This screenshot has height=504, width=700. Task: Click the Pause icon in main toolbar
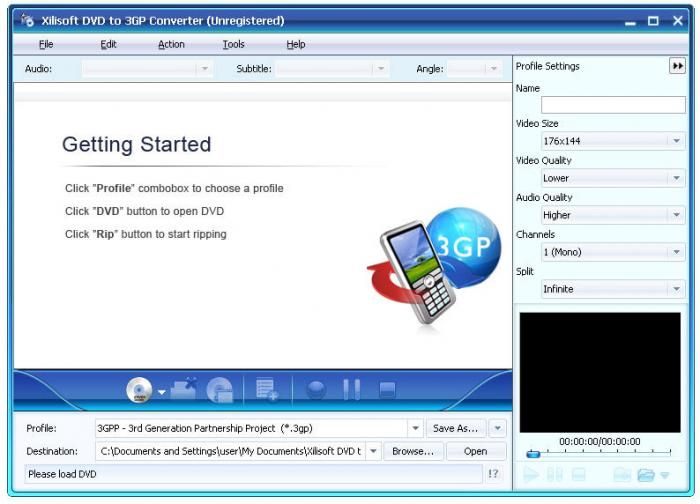352,389
